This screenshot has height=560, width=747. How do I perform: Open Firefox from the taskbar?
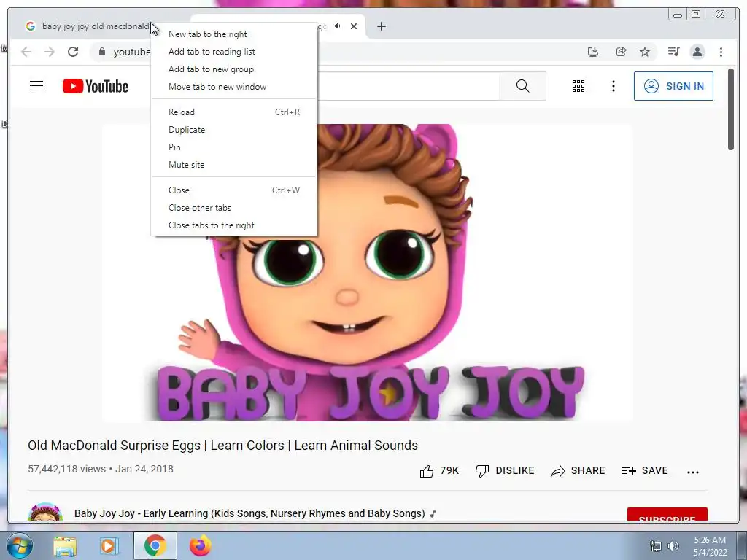pos(201,545)
